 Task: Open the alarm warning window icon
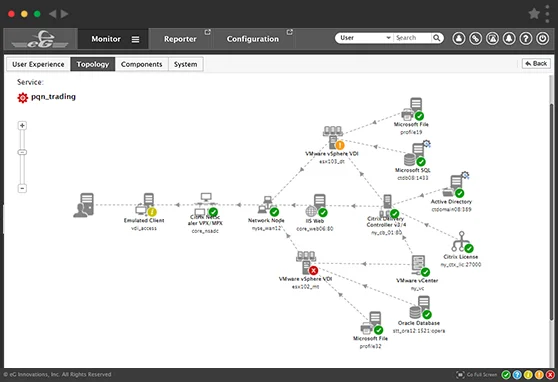(492, 38)
